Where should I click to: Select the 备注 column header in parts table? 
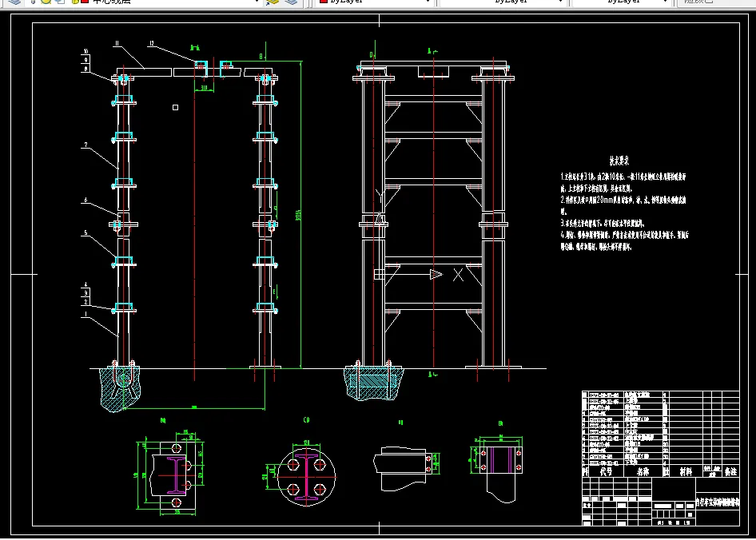(x=730, y=471)
